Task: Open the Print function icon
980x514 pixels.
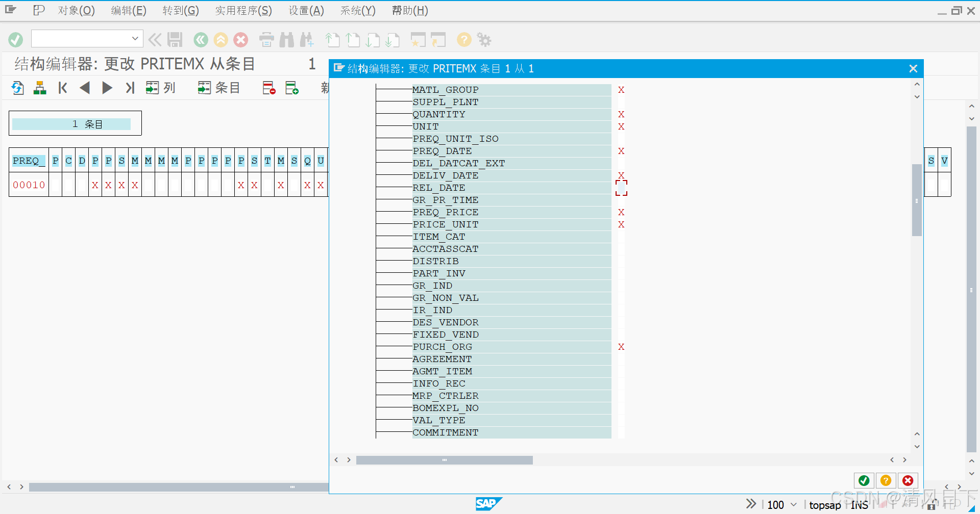Action: (266, 40)
